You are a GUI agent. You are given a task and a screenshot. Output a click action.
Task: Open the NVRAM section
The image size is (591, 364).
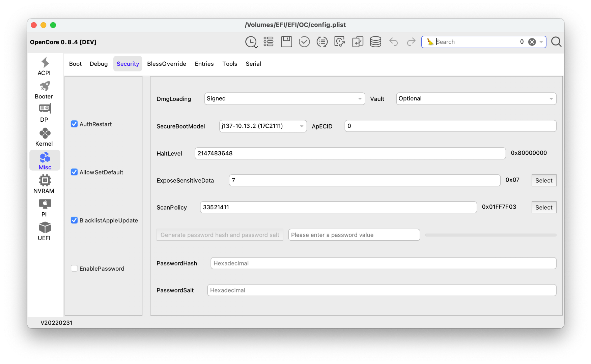click(44, 184)
